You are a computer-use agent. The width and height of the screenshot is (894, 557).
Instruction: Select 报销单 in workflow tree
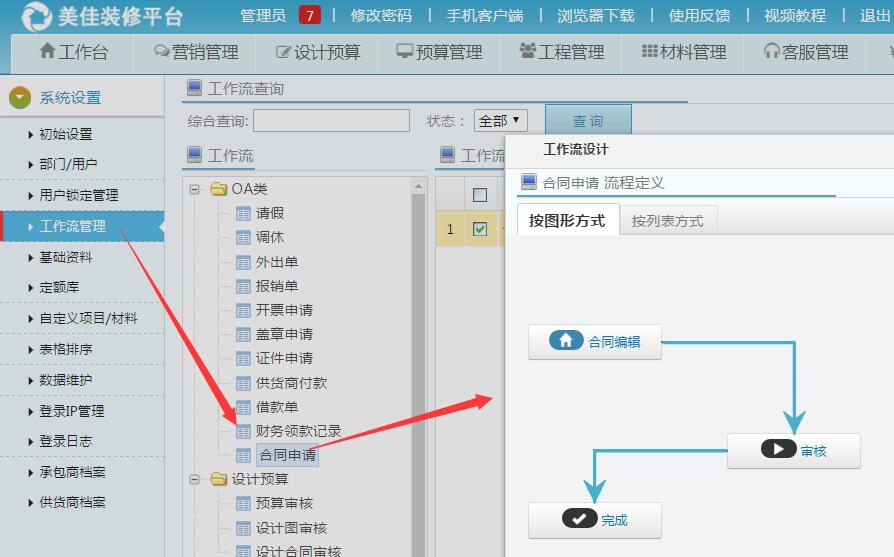[x=277, y=286]
